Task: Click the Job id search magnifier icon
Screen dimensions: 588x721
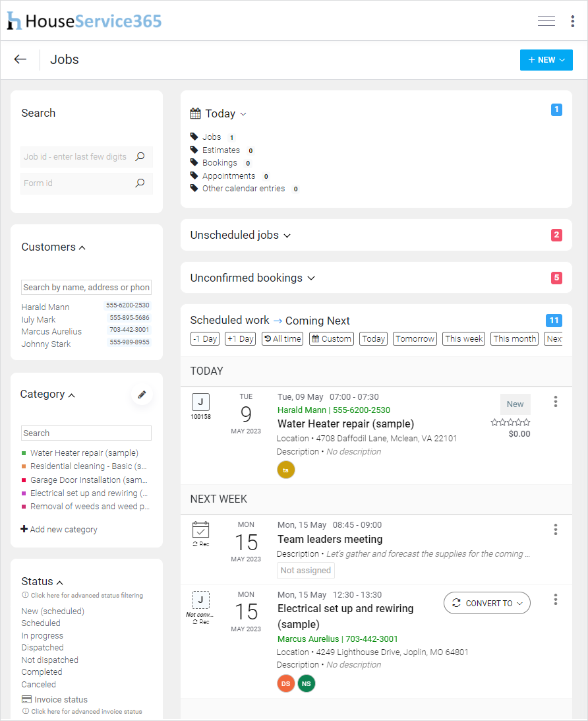Action: point(140,157)
